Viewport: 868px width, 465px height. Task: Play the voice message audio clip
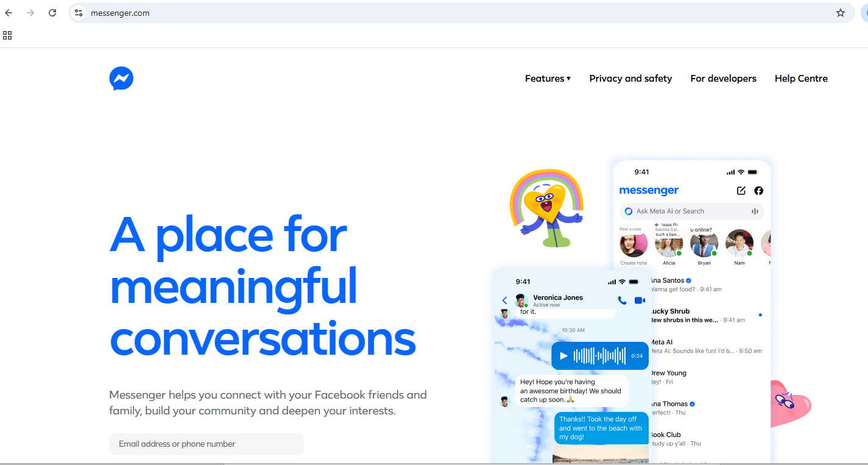(564, 356)
